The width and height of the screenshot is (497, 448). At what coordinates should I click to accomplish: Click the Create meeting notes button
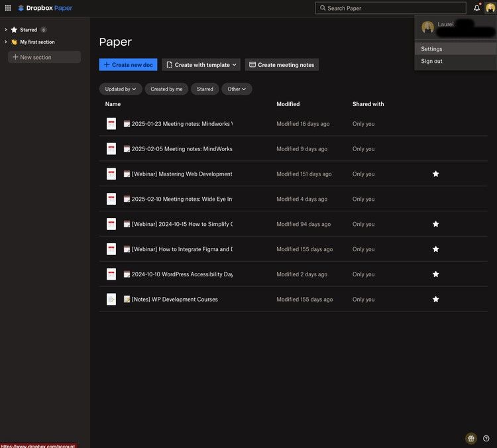282,65
